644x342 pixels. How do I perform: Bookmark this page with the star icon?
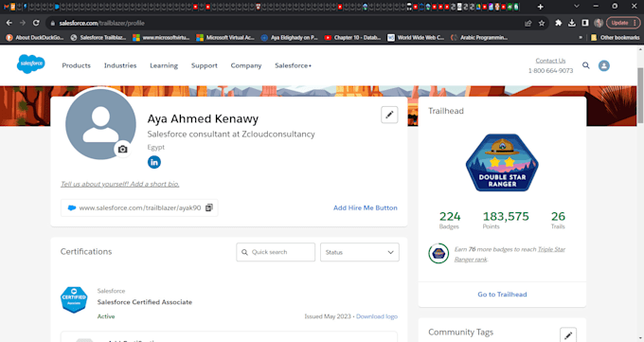[542, 23]
